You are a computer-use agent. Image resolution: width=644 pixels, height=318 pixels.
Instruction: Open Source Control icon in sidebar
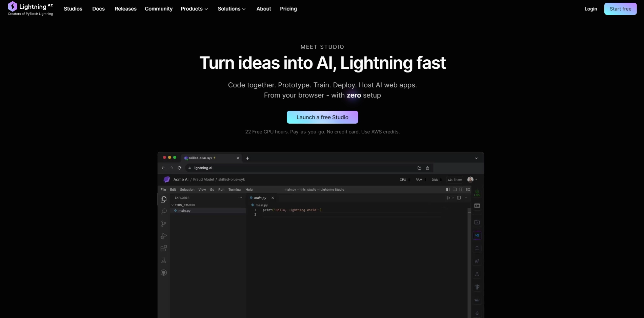click(164, 224)
